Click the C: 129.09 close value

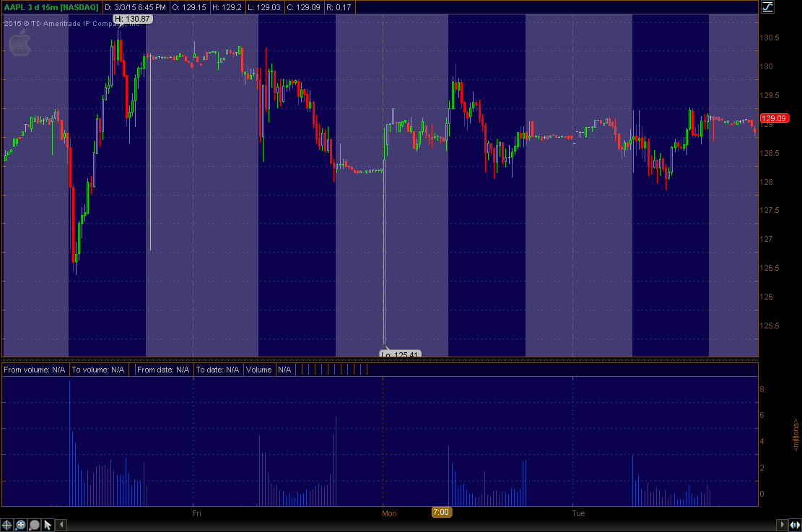pos(303,7)
